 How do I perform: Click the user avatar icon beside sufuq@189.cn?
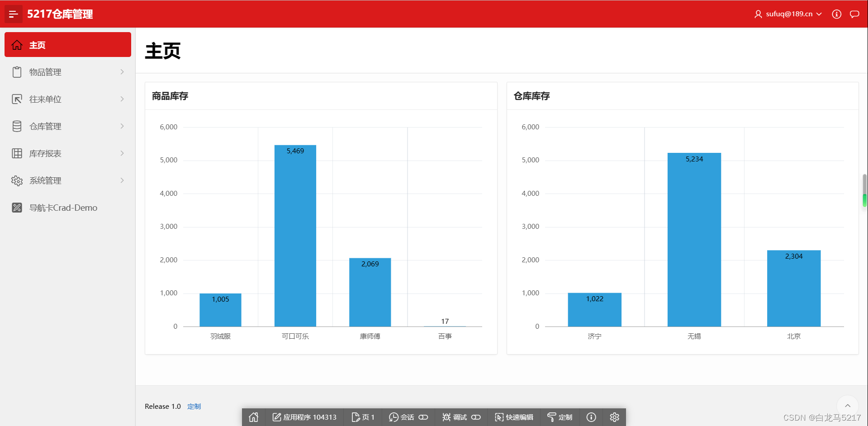click(x=758, y=14)
